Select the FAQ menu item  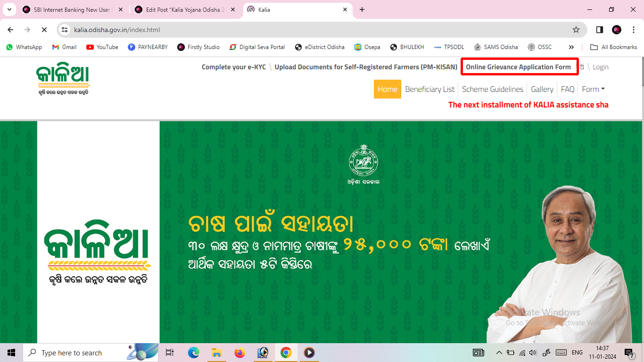coord(567,89)
